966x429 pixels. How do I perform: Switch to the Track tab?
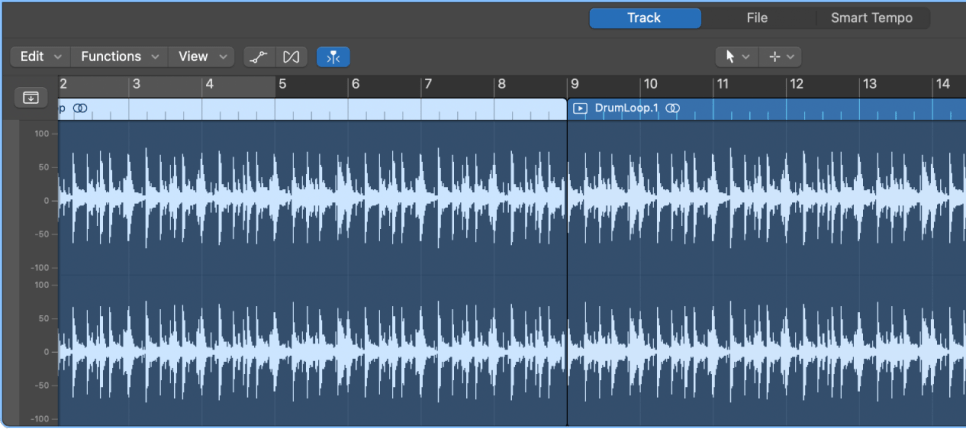click(x=644, y=18)
